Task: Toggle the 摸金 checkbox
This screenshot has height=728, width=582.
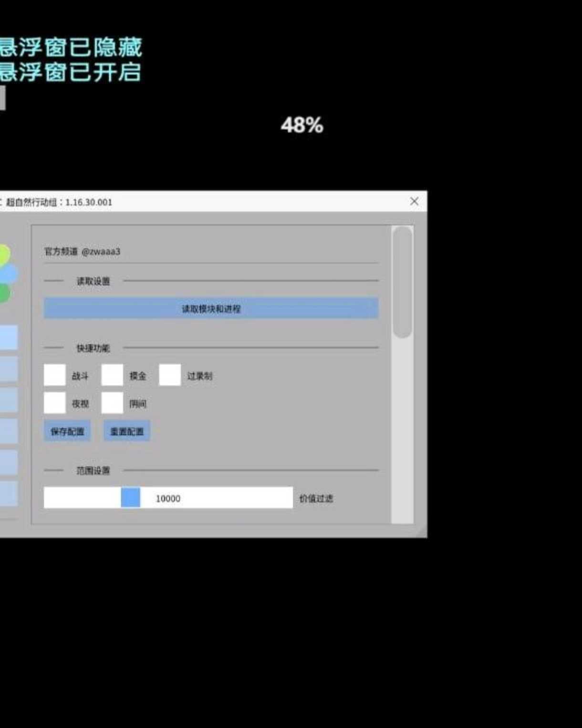Action: [x=112, y=375]
